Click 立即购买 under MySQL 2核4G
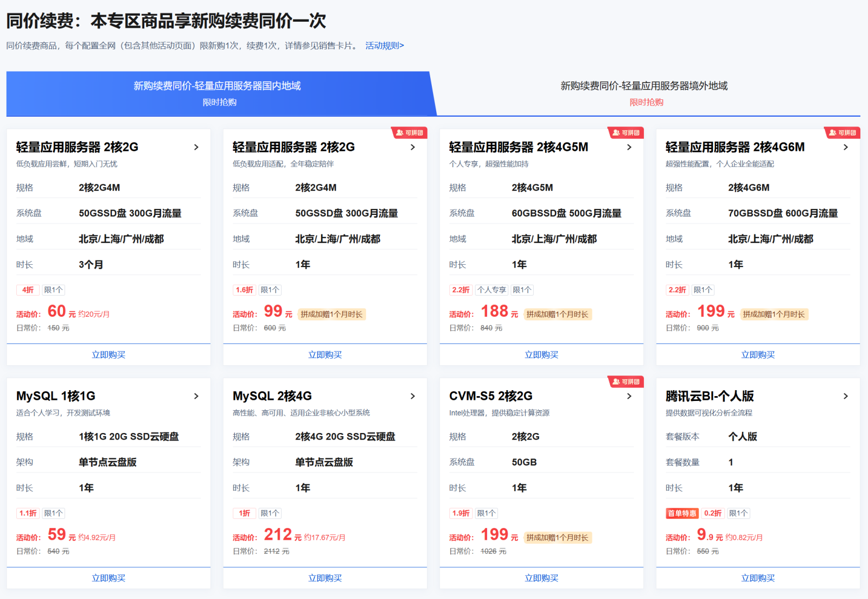 325,578
